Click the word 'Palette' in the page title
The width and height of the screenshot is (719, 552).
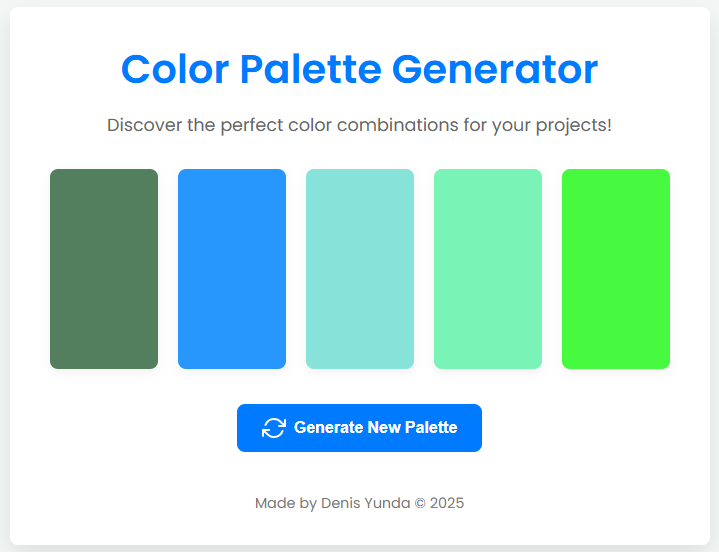[311, 69]
